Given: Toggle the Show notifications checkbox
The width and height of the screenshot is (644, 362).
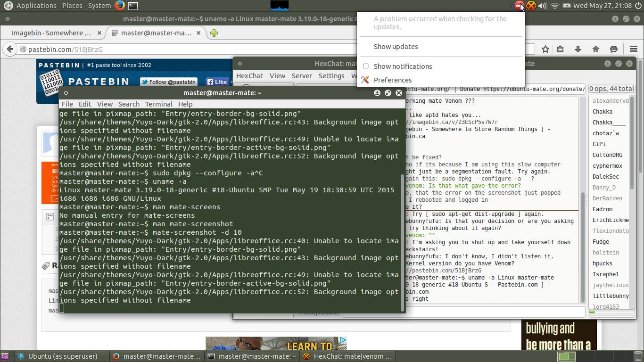Looking at the screenshot, I should click(x=366, y=66).
